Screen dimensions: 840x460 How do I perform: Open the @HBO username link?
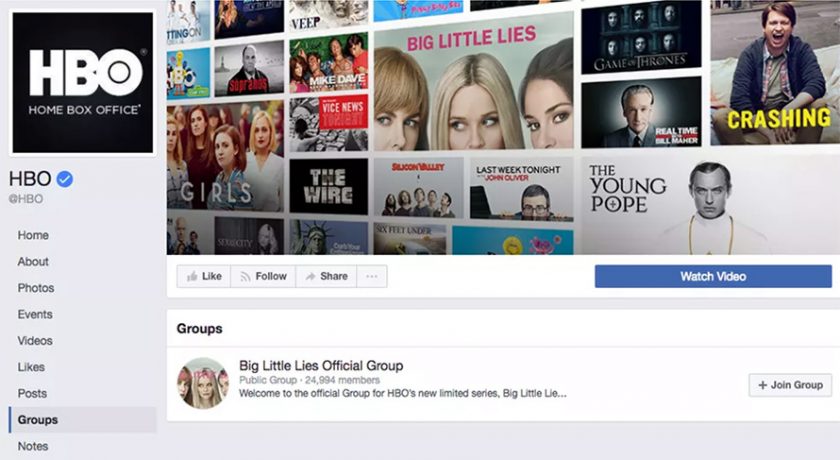click(x=26, y=199)
